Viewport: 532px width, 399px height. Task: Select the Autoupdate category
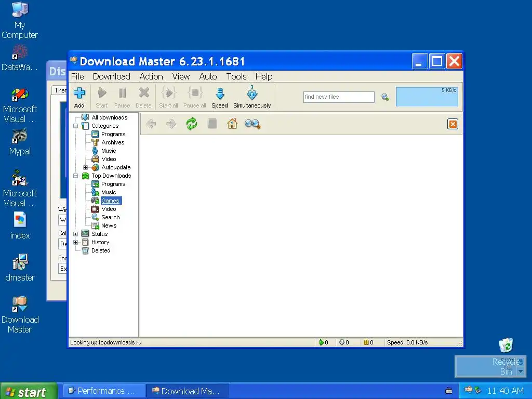(x=116, y=167)
